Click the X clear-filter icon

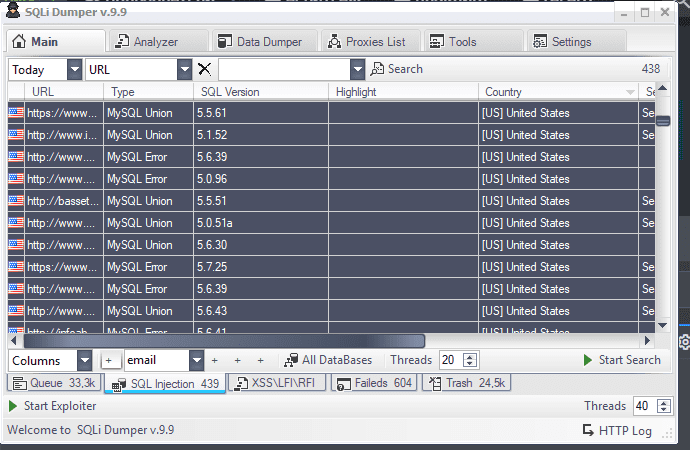point(204,69)
